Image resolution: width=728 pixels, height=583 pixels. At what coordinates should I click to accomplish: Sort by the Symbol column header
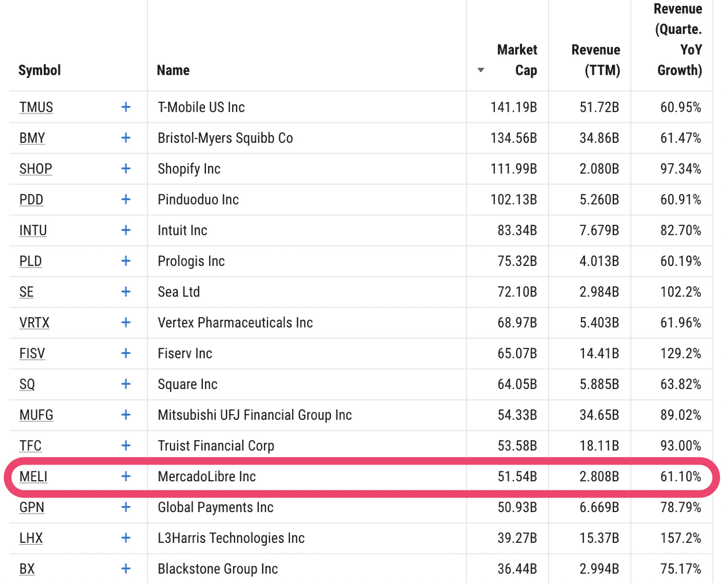coord(40,70)
